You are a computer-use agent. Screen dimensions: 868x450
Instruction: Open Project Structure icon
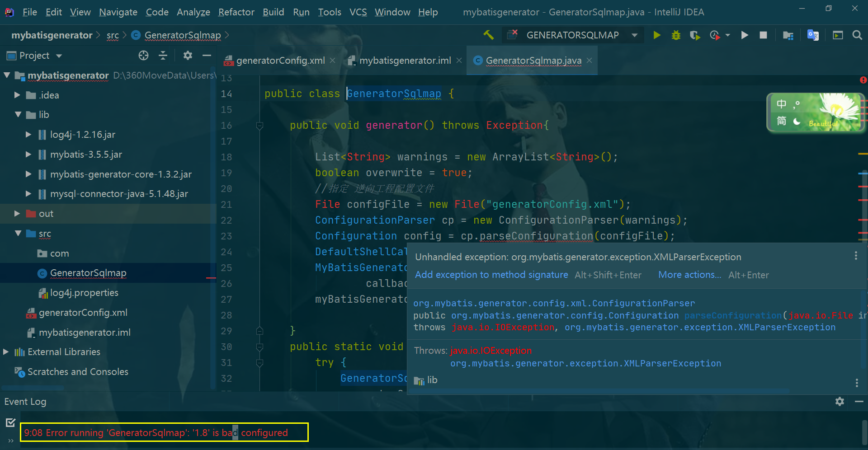click(788, 35)
